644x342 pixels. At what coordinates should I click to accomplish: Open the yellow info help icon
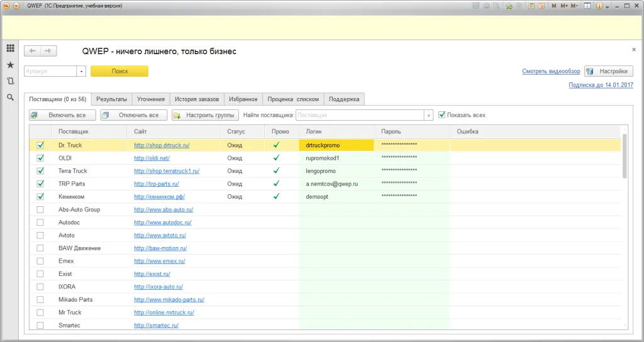(599, 6)
